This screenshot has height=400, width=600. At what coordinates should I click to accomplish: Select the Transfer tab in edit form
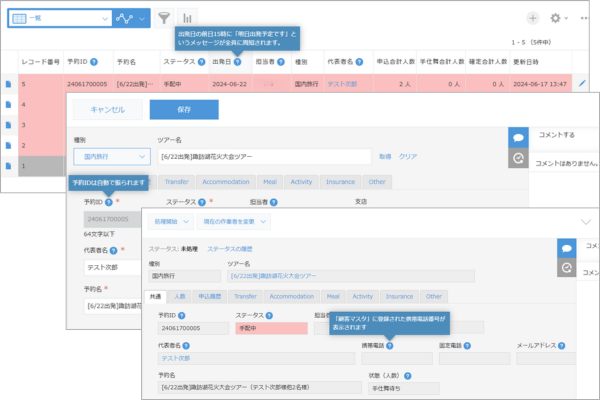tap(176, 182)
